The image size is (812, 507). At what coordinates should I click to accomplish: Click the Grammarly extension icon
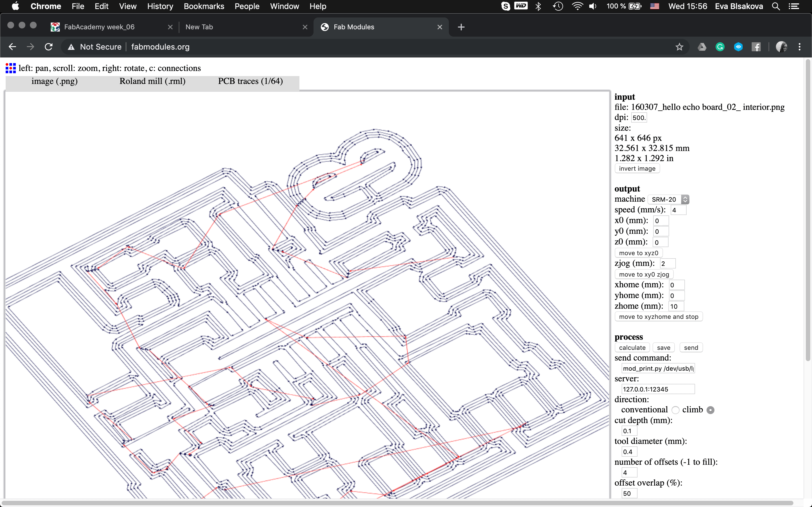720,47
